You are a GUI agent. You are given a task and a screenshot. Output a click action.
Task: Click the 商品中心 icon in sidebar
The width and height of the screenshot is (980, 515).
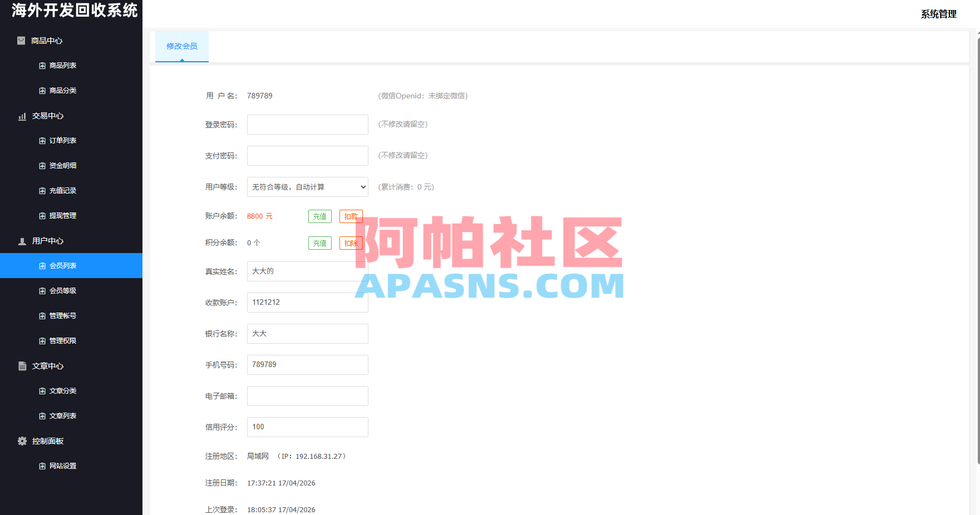tap(21, 41)
